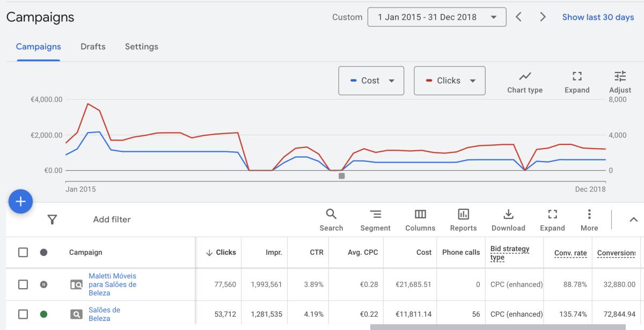Click campaign type icon of Maletti Móveis
The width and height of the screenshot is (644, 330).
tap(76, 284)
